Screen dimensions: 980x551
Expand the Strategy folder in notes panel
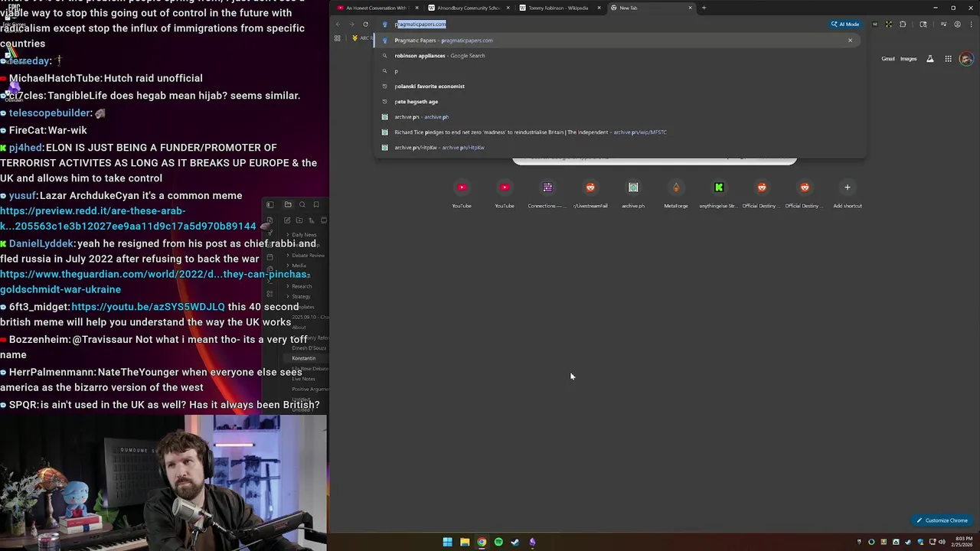(x=300, y=296)
